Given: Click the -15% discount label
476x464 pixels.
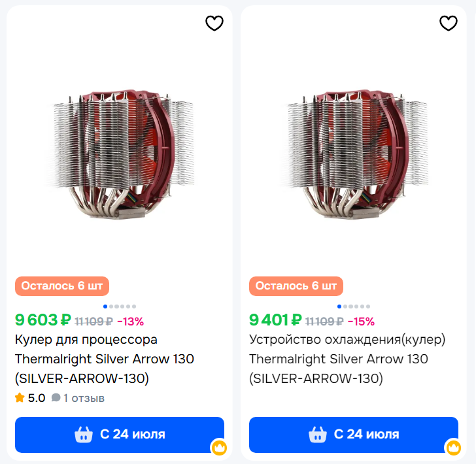Looking at the screenshot, I should point(361,321).
